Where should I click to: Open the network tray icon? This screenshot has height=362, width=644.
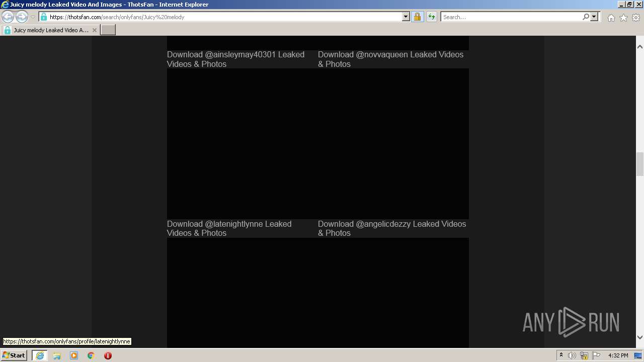tap(584, 355)
